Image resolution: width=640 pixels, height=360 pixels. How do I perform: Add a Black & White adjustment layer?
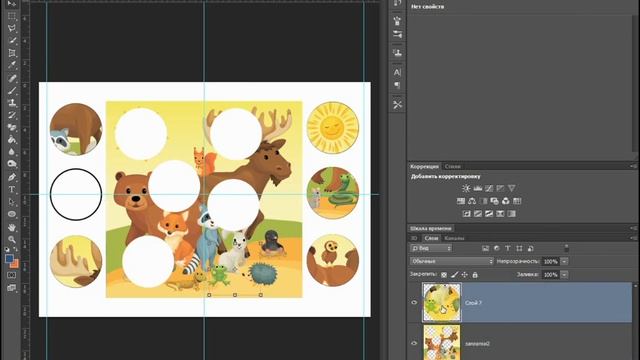[483, 201]
